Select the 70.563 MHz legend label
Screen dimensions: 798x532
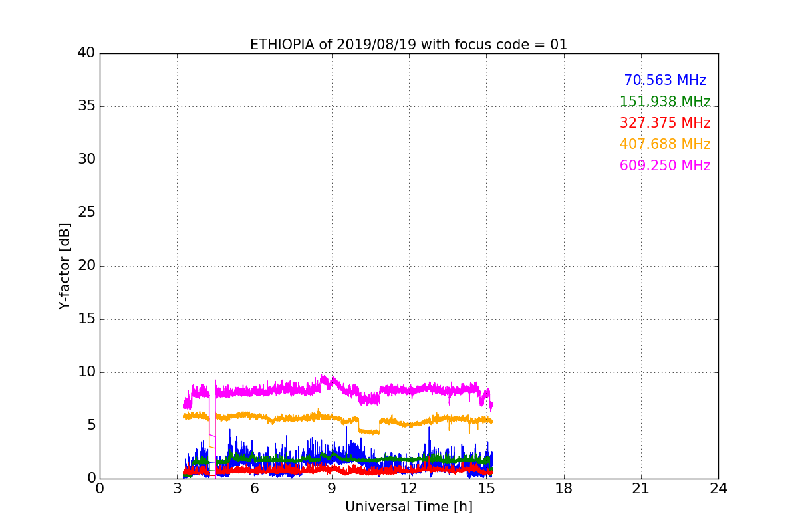[665, 80]
